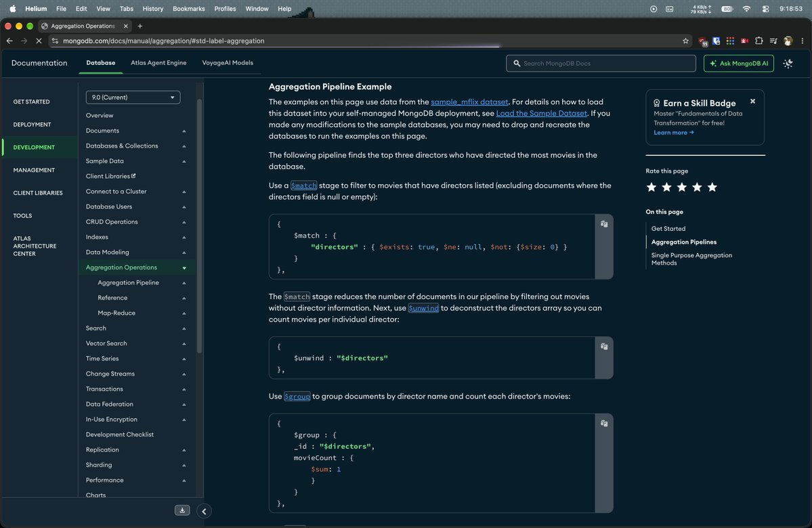Focus the Search MongoDB Docs field
The image size is (812, 528).
pyautogui.click(x=601, y=63)
